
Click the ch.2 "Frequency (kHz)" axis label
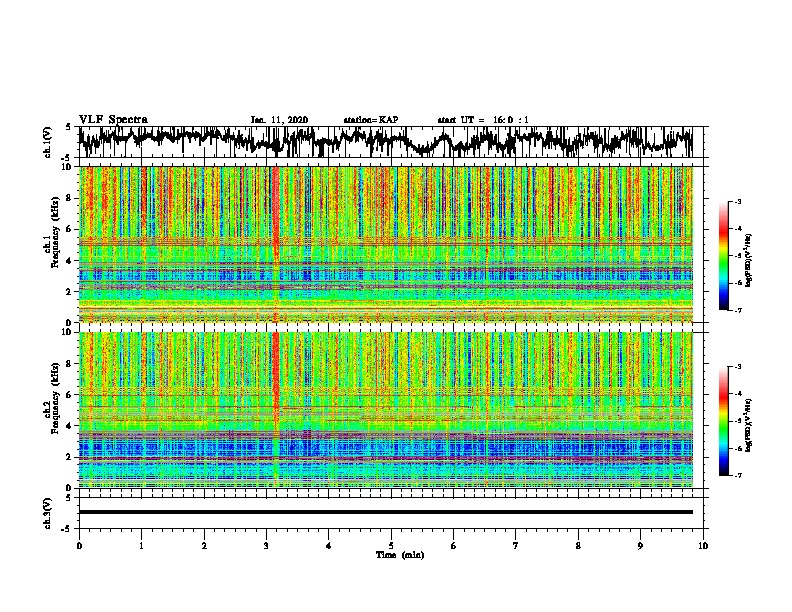[x=55, y=398]
